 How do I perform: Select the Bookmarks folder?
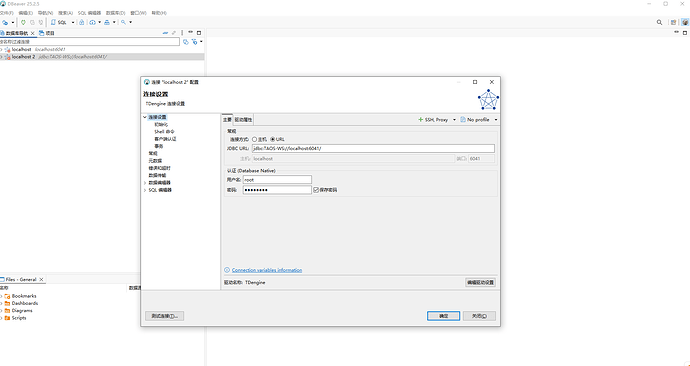click(24, 296)
